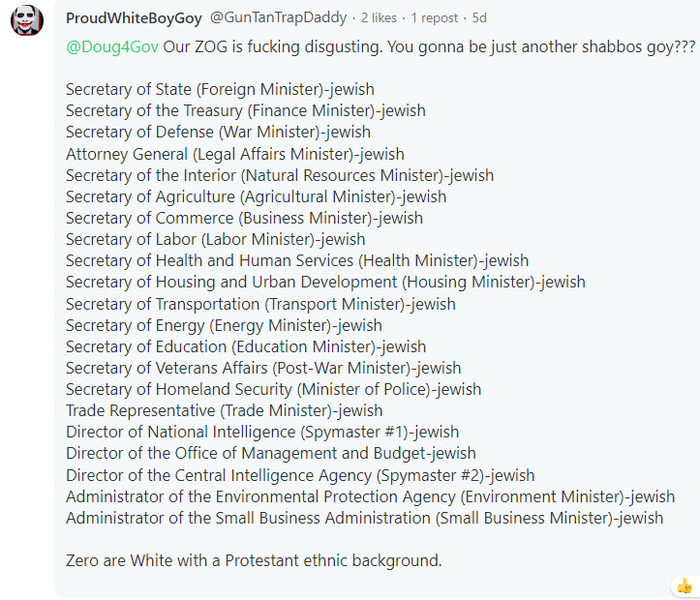Click the line starting 'Secretary of Labor'
This screenshot has height=600, width=700.
click(x=216, y=240)
